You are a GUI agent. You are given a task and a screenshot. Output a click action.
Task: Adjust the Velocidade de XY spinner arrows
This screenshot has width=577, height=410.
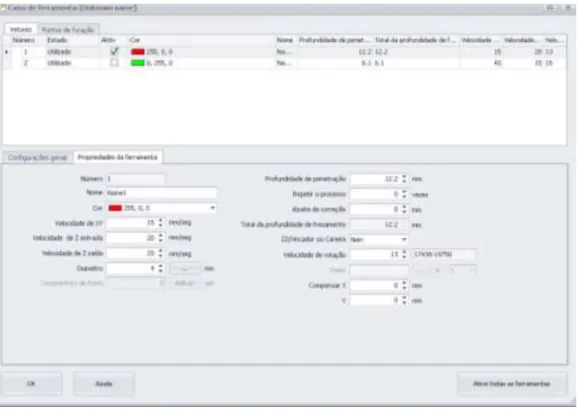click(160, 223)
